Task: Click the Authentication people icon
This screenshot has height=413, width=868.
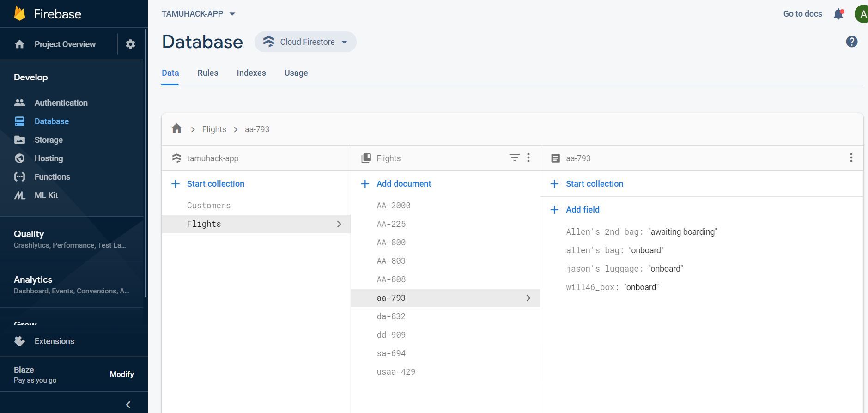Action: click(x=19, y=103)
